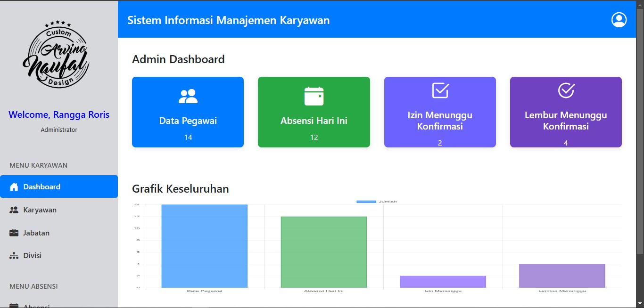Toggle the Jumlah legend swatch in chart
The image size is (644, 308).
coord(366,202)
